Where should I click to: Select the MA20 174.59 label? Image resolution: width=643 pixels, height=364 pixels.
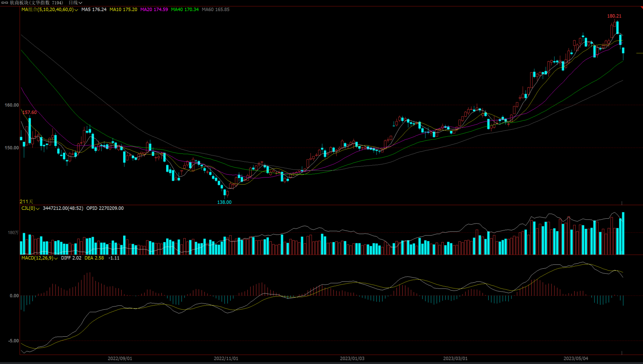tap(154, 9)
